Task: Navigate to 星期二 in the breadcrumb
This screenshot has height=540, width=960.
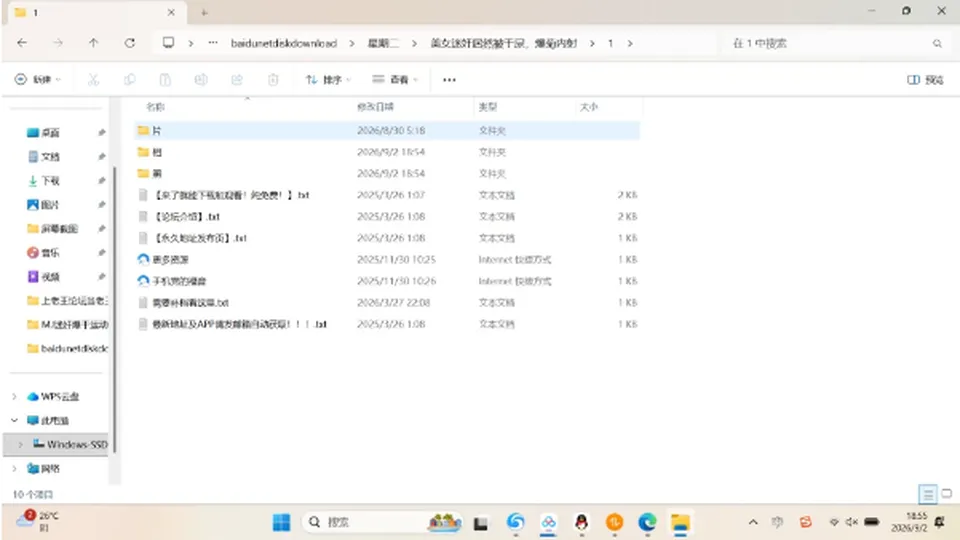Action: point(383,43)
